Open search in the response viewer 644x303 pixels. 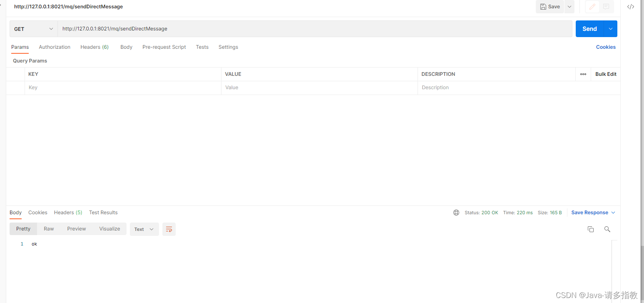[607, 229]
